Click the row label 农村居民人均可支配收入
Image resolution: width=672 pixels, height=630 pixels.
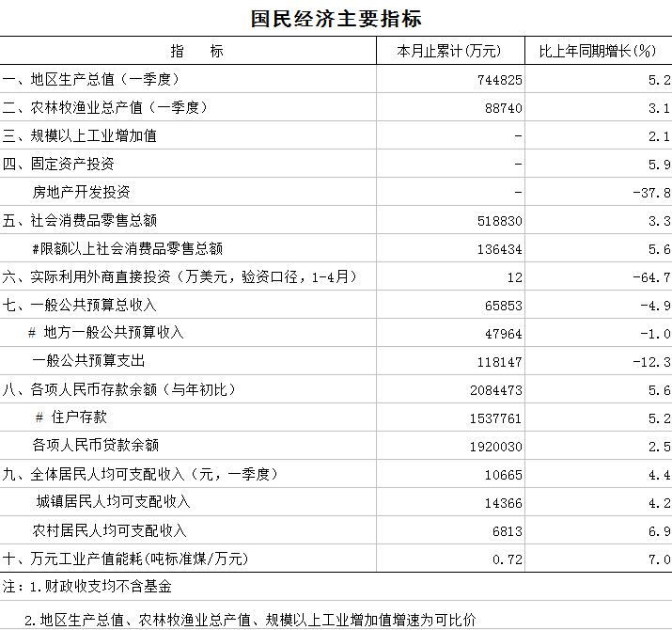pyautogui.click(x=110, y=531)
